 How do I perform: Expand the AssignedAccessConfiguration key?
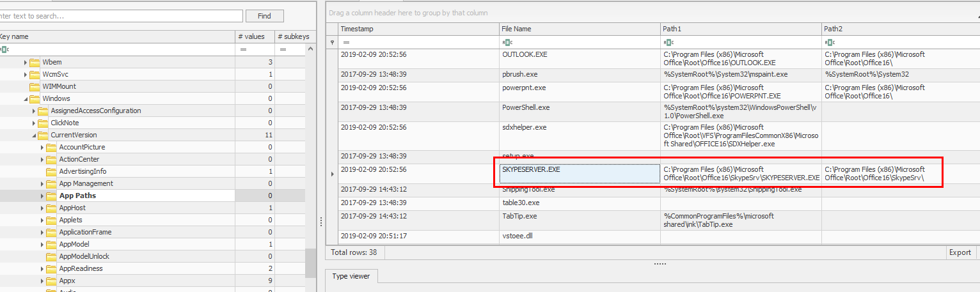(34, 111)
